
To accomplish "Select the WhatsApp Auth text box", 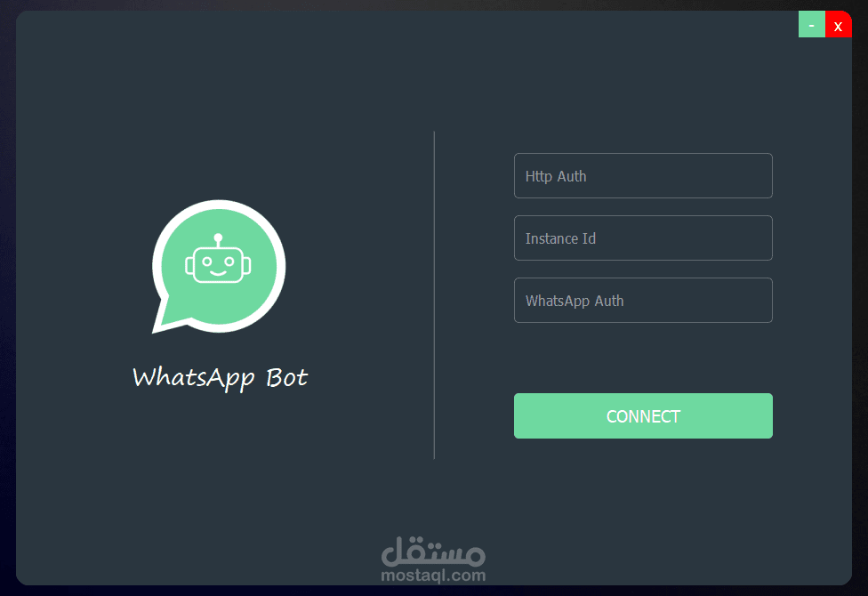I will [x=643, y=300].
